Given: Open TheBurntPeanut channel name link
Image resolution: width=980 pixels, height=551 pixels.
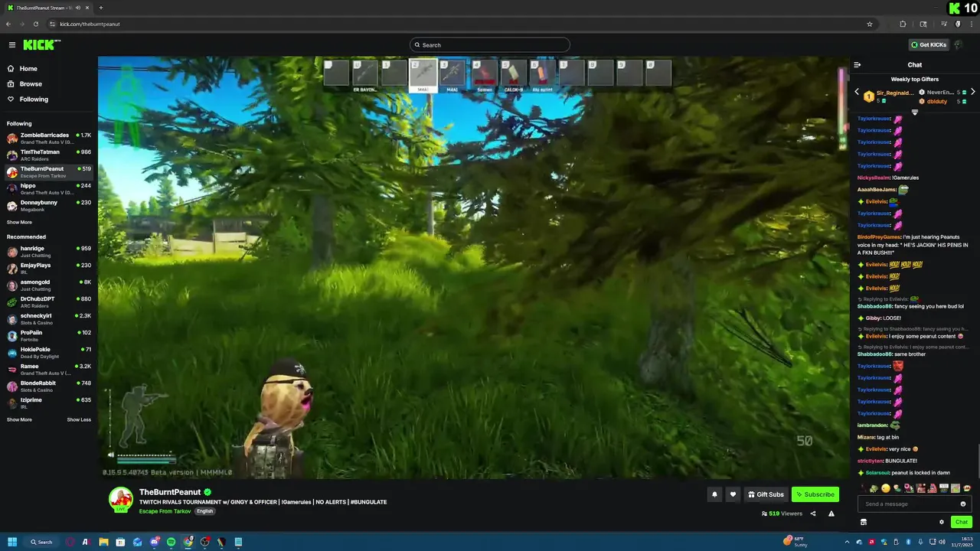Looking at the screenshot, I should (x=170, y=492).
